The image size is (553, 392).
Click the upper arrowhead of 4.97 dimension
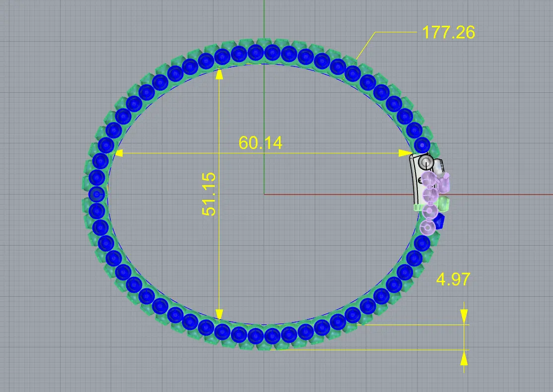(x=464, y=316)
